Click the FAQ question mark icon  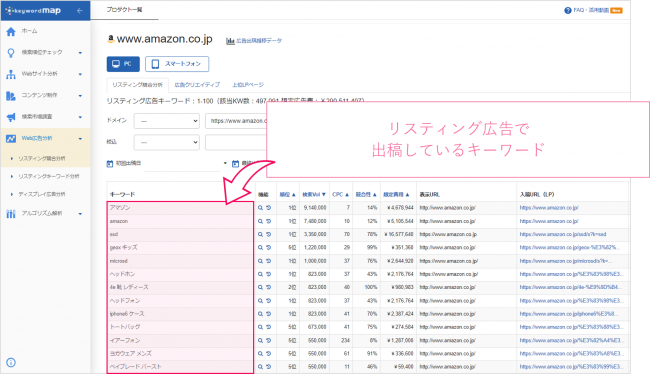[568, 10]
